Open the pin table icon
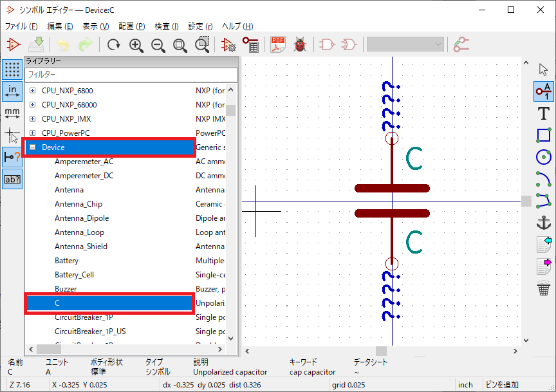The width and height of the screenshot is (556, 392). 250,44
